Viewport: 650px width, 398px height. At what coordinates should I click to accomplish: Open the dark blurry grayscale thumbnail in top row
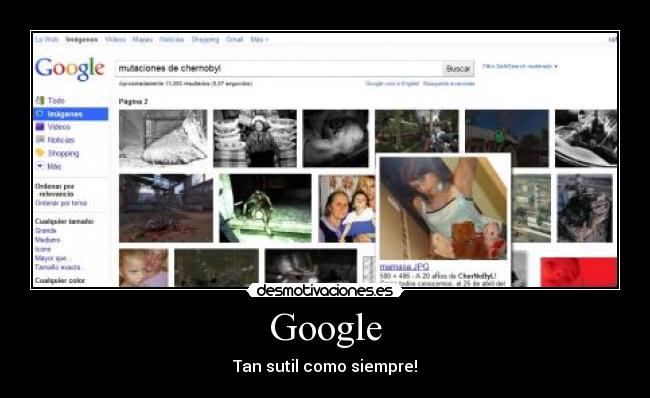click(x=335, y=138)
